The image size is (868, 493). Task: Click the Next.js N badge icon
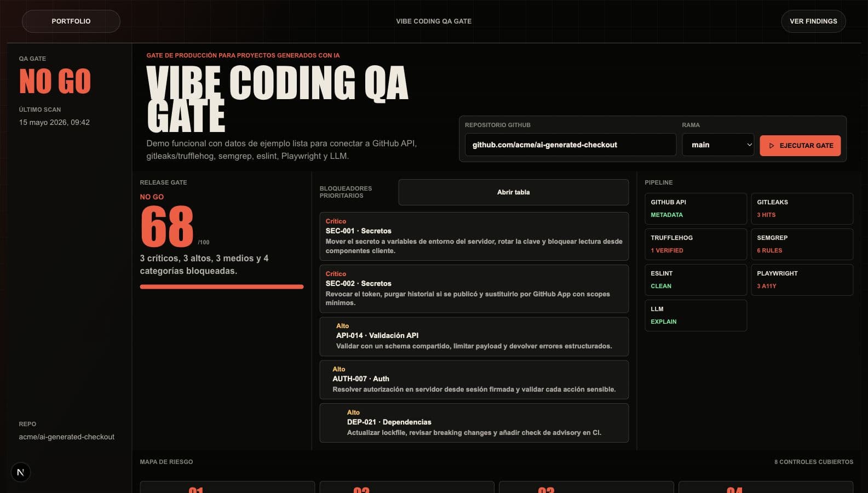pos(21,472)
